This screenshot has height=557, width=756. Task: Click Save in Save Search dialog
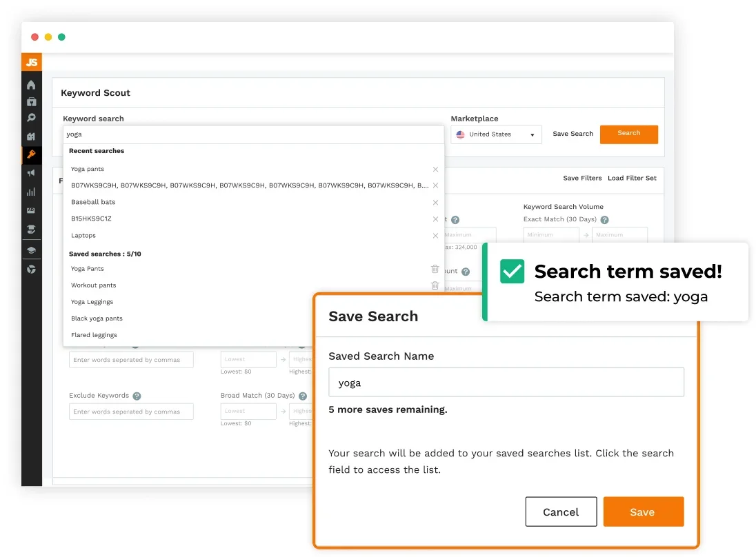[643, 512]
